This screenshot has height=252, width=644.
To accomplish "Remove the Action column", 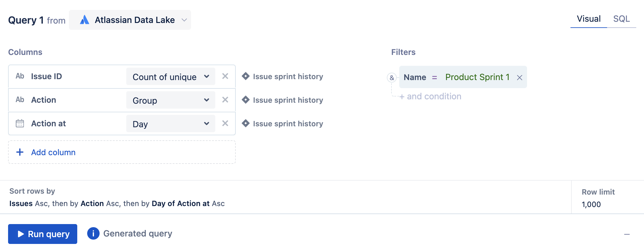I will click(x=225, y=100).
